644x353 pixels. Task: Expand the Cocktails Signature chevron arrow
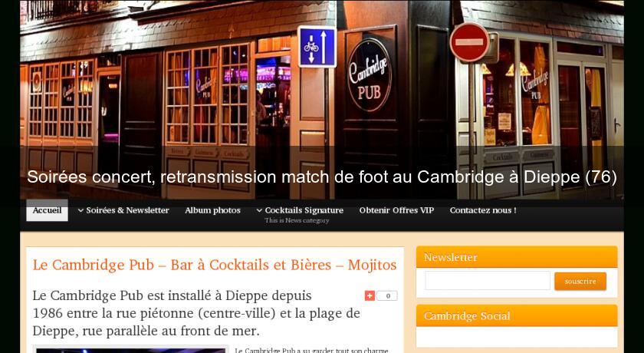[x=259, y=210]
